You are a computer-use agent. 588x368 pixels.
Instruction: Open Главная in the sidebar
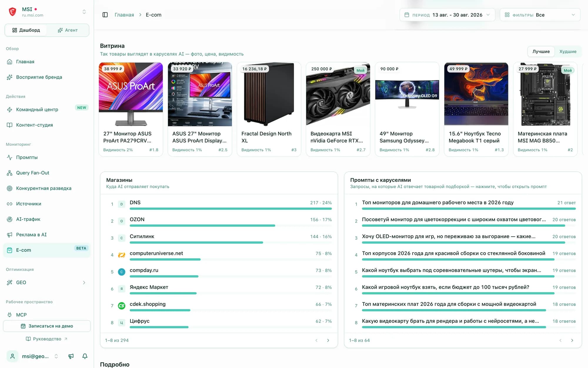tap(47, 62)
